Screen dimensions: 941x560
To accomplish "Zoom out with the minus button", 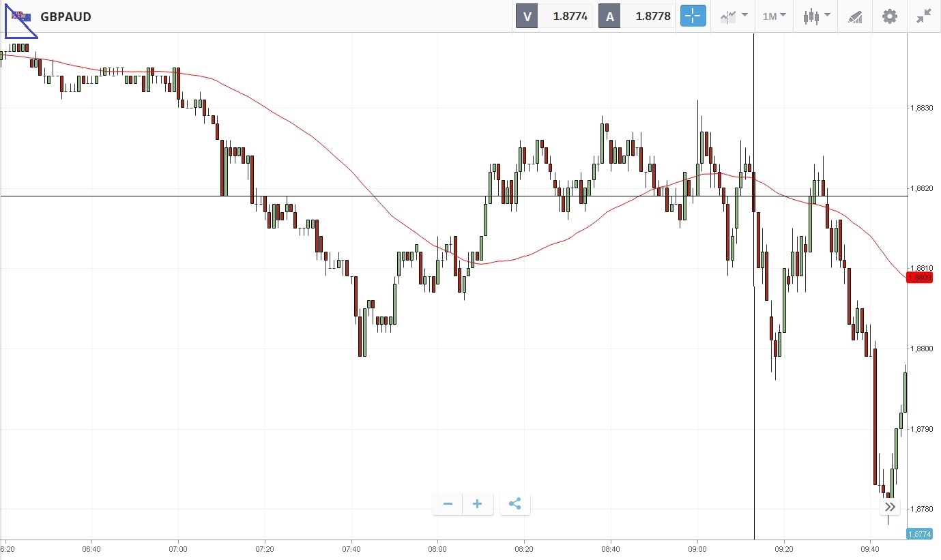I will point(448,504).
